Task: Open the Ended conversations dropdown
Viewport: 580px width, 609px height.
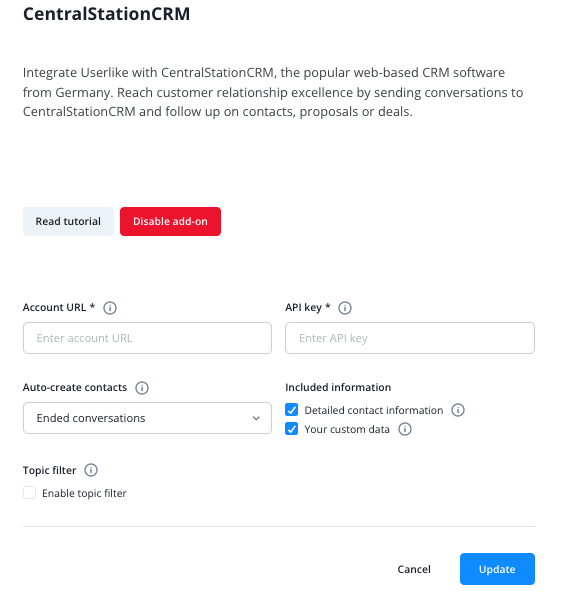Action: click(x=147, y=418)
